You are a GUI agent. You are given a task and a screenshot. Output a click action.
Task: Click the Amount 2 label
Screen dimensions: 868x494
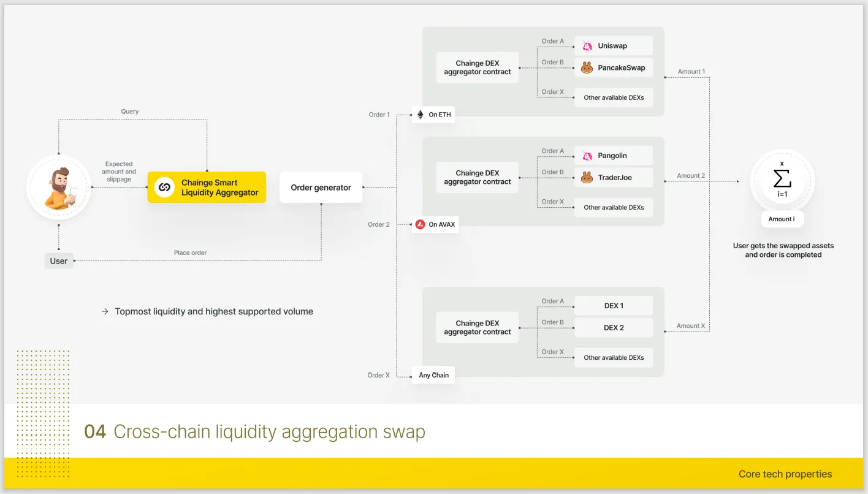691,175
